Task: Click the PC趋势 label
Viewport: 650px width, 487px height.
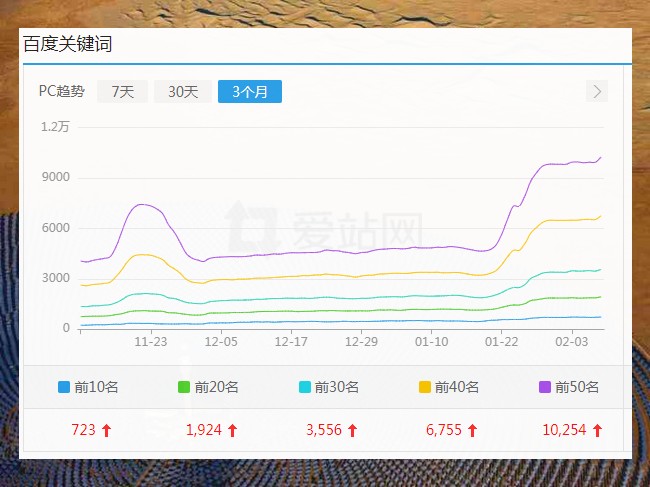Action: click(x=62, y=91)
